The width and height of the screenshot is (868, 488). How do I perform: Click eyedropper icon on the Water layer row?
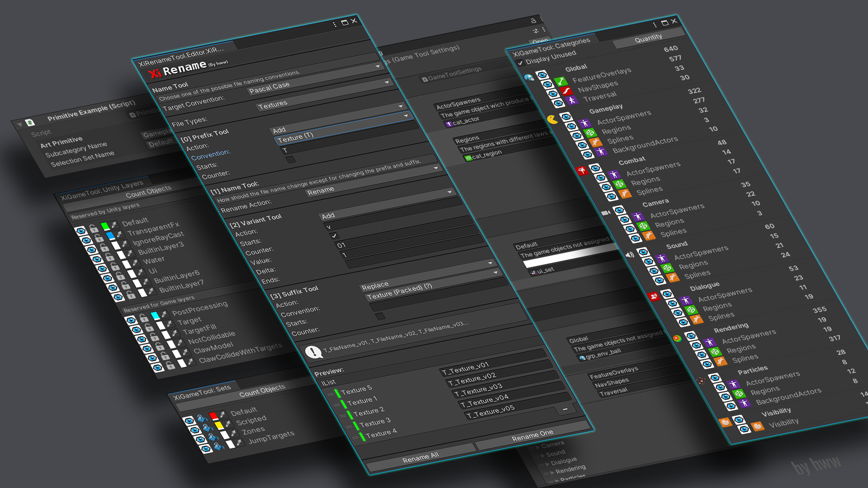pyautogui.click(x=135, y=261)
